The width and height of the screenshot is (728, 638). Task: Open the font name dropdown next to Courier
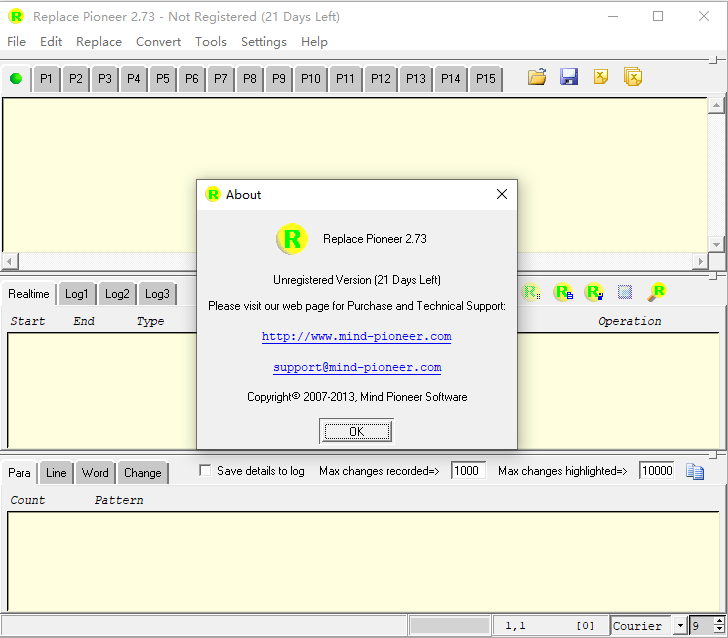coord(680,625)
